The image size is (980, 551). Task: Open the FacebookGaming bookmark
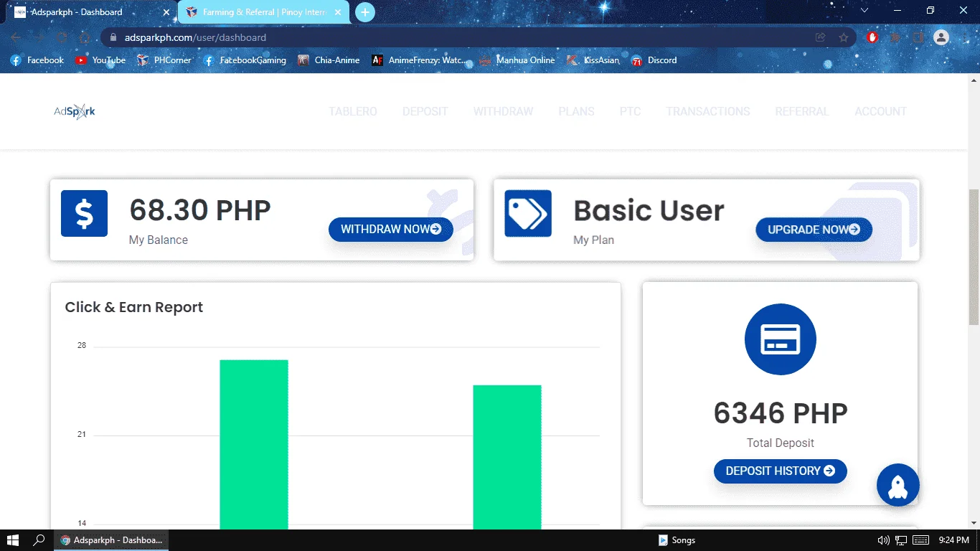[245, 60]
